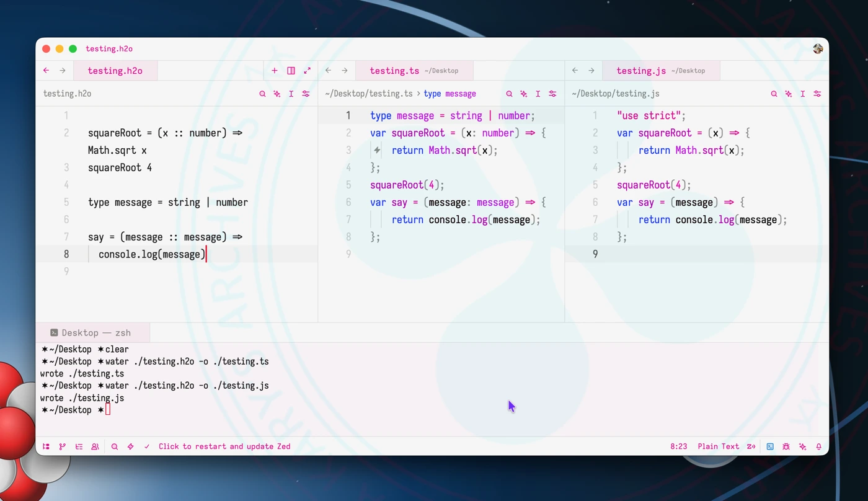This screenshot has height=501, width=868.
Task: Click the user avatar in title bar
Action: [x=818, y=49]
